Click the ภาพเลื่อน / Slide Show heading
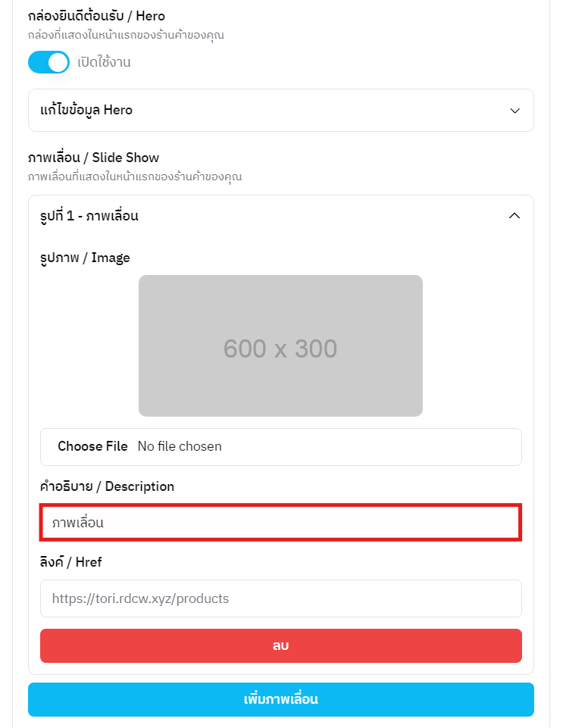 pos(93,158)
